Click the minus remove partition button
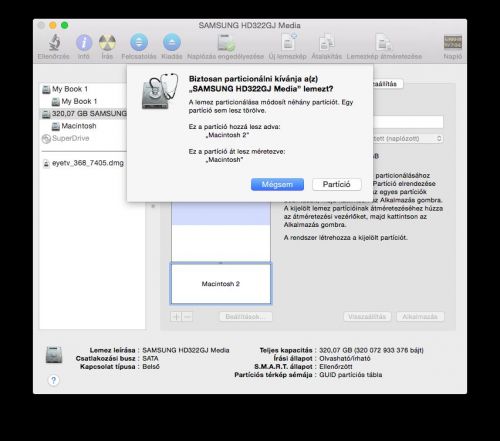The image size is (500, 441). [187, 316]
